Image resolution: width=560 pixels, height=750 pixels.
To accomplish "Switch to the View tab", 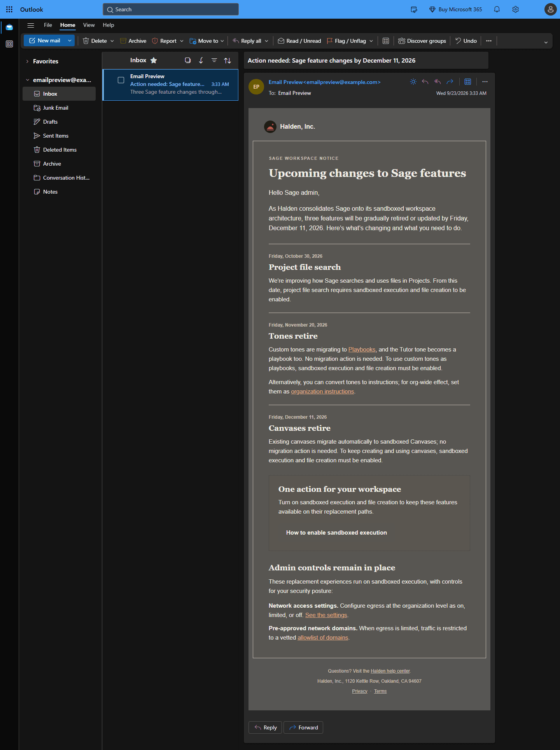I will pyautogui.click(x=89, y=25).
